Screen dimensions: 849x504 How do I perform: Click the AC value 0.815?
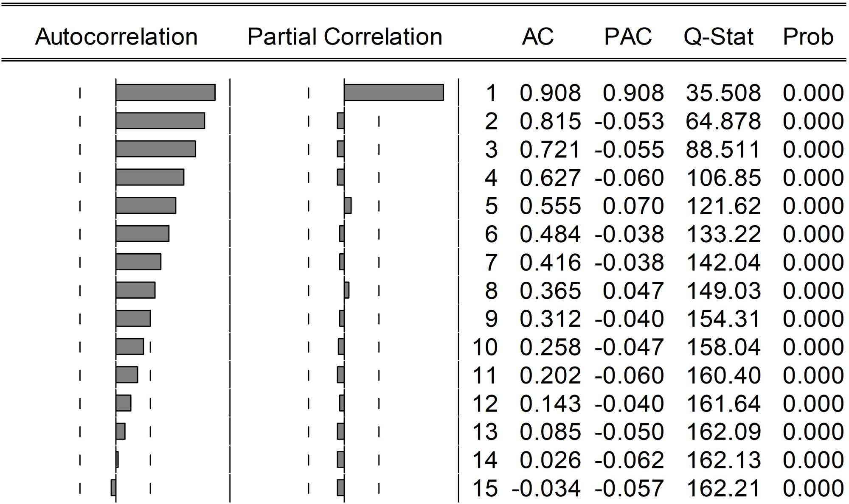pos(550,121)
